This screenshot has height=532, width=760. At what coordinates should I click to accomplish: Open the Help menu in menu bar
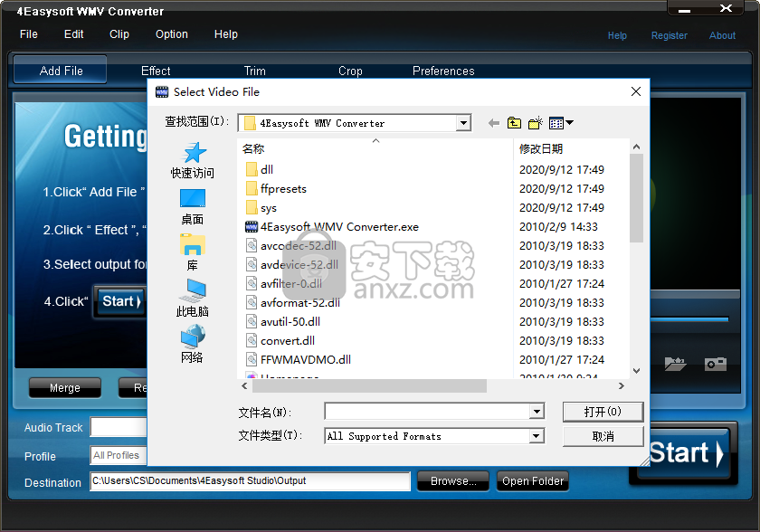(226, 34)
